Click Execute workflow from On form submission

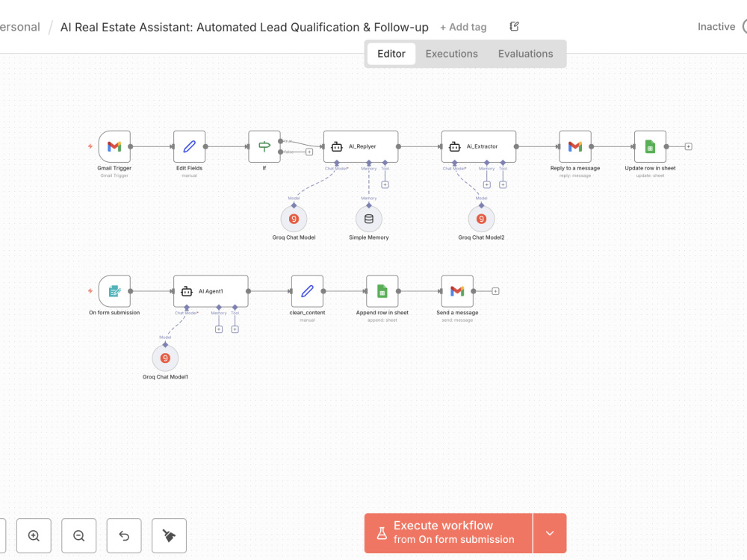[x=448, y=533]
